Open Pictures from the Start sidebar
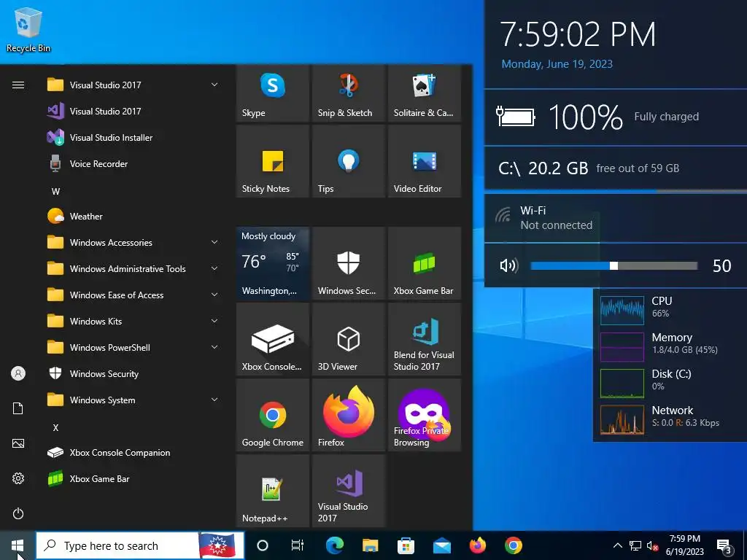The width and height of the screenshot is (747, 560). pyautogui.click(x=18, y=443)
